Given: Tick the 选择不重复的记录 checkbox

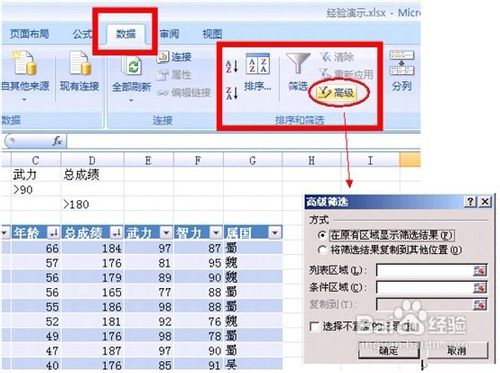Looking at the screenshot, I should 314,326.
